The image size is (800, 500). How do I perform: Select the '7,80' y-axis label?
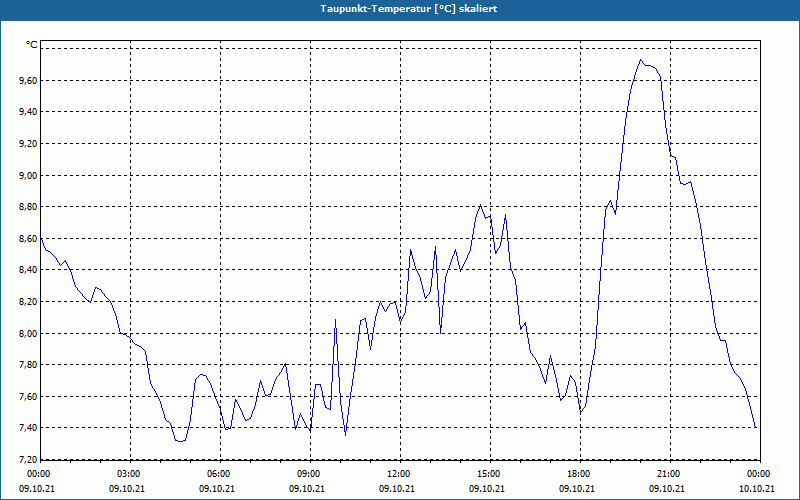click(28, 365)
